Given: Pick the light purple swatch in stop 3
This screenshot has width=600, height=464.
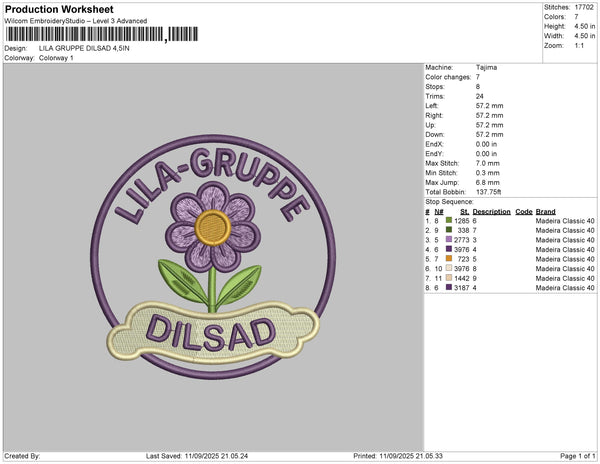Looking at the screenshot, I should click(x=449, y=240).
